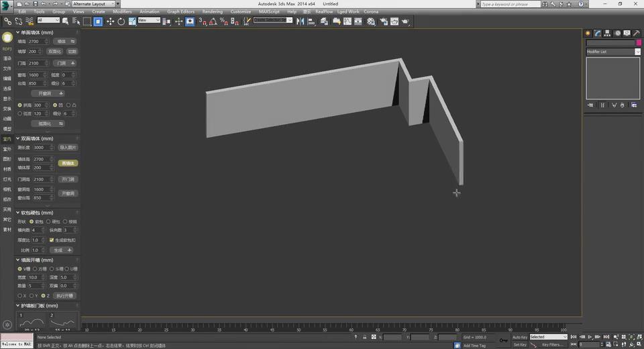
Task: Select the 软包 shape radio button
Action: [32, 221]
